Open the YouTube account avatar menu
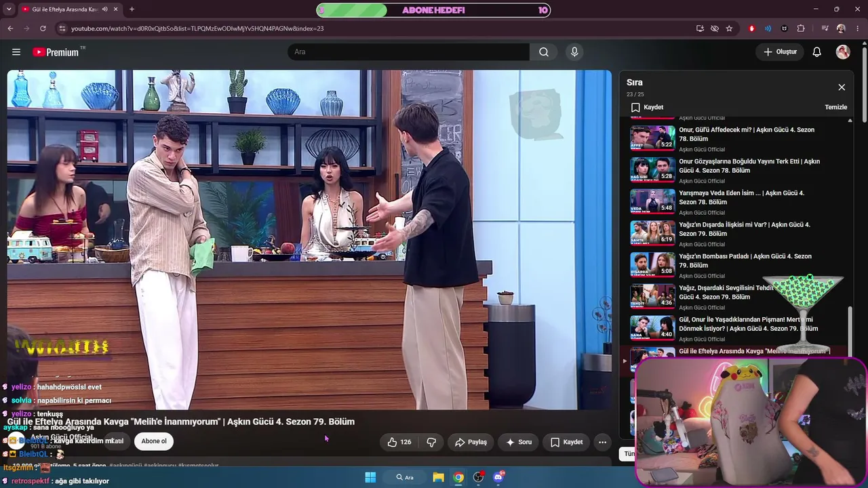This screenshot has width=868, height=488. click(x=843, y=52)
